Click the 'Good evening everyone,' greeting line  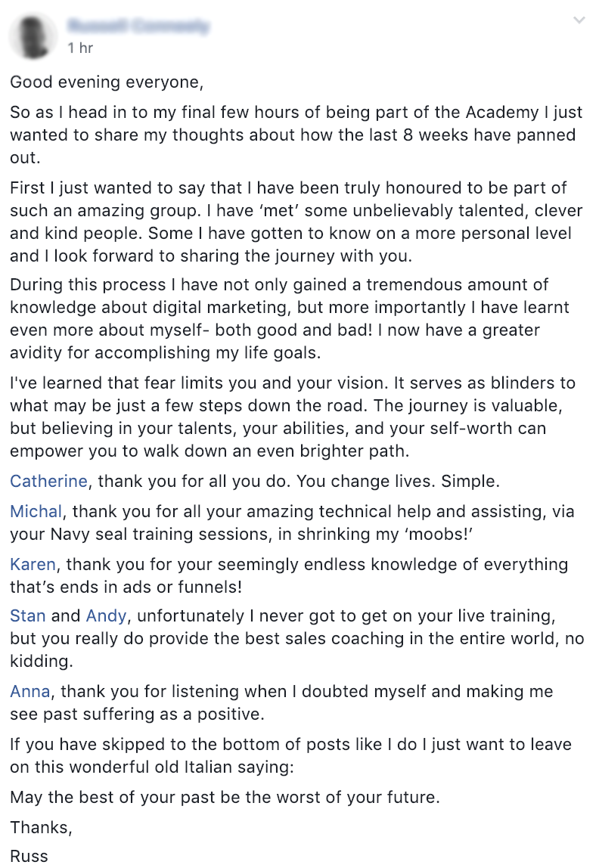107,82
